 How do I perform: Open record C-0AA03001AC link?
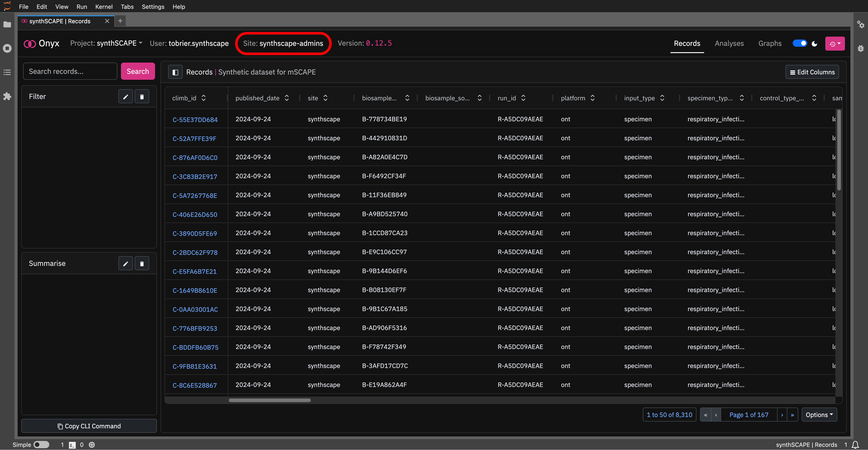[195, 309]
